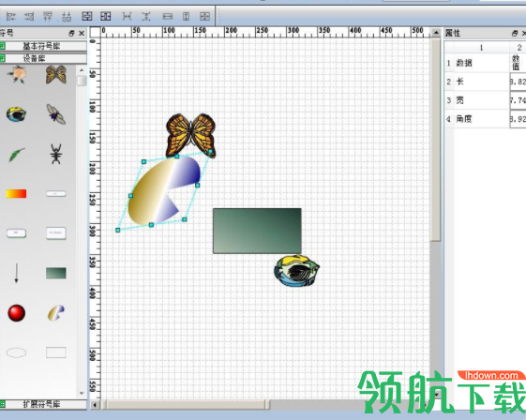Choose the black ant symbol
Screen dimensions: 526x420
pyautogui.click(x=56, y=154)
